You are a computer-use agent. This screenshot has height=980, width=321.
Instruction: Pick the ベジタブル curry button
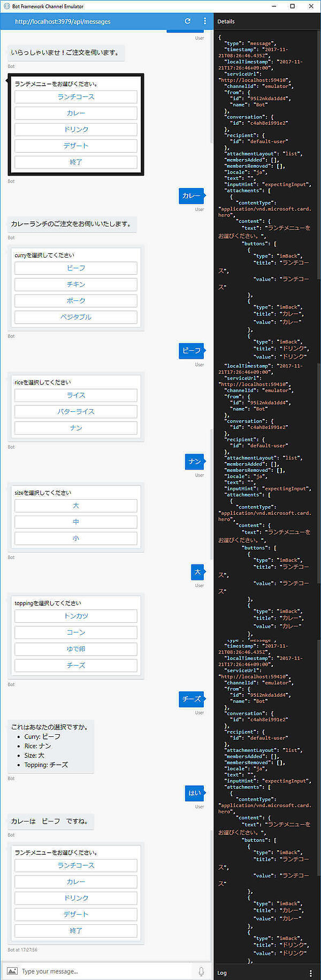click(x=75, y=317)
